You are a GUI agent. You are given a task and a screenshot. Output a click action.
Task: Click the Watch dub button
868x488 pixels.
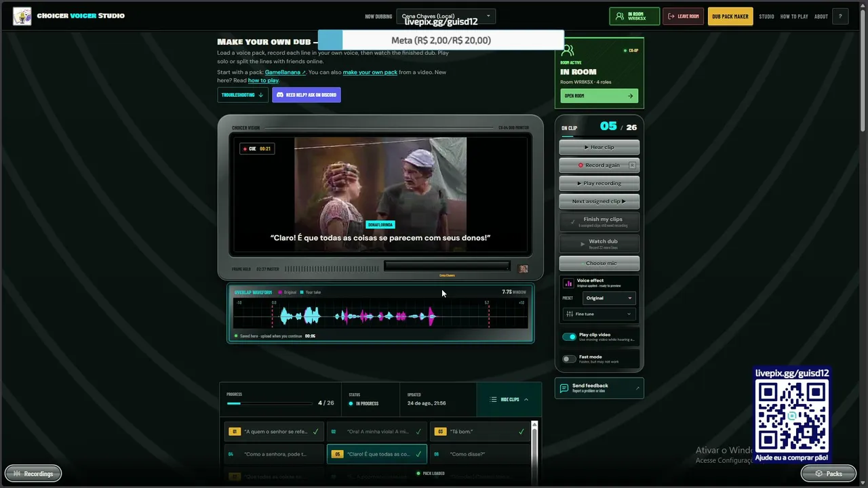[599, 243]
